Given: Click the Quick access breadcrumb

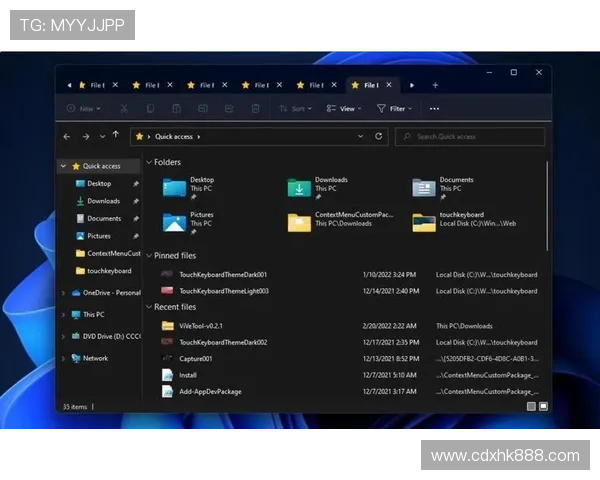Looking at the screenshot, I should [174, 137].
